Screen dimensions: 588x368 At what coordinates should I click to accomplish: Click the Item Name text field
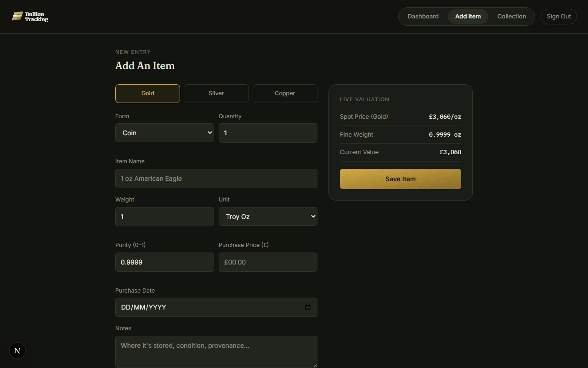(x=216, y=178)
